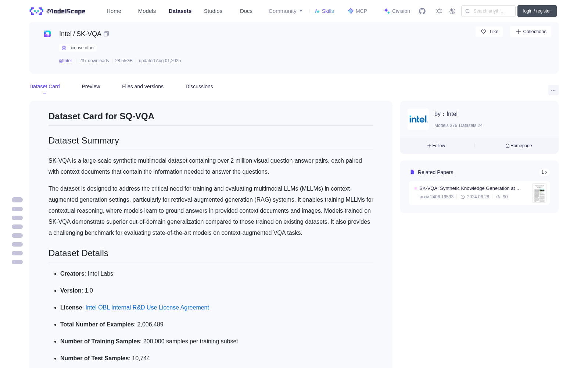The width and height of the screenshot is (588, 368).
Task: Open the GitHub icon link
Action: pyautogui.click(x=422, y=11)
